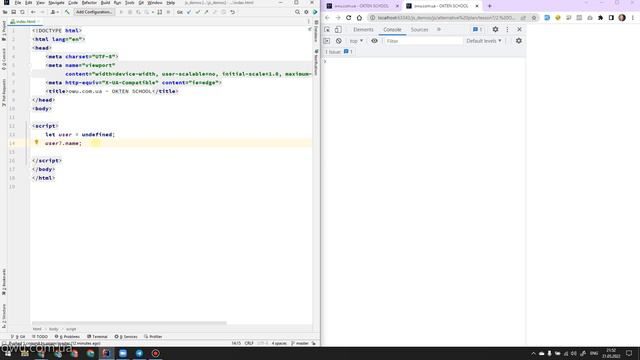Clear the console

[x=339, y=41]
